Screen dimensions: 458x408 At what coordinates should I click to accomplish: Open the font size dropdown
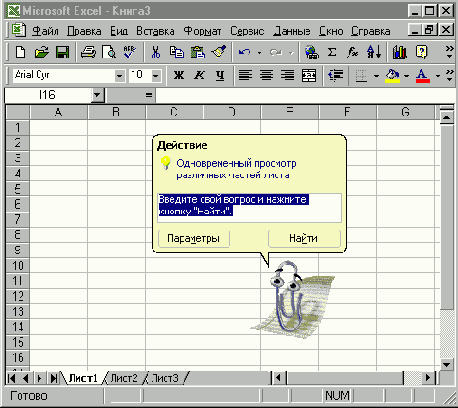pyautogui.click(x=155, y=76)
